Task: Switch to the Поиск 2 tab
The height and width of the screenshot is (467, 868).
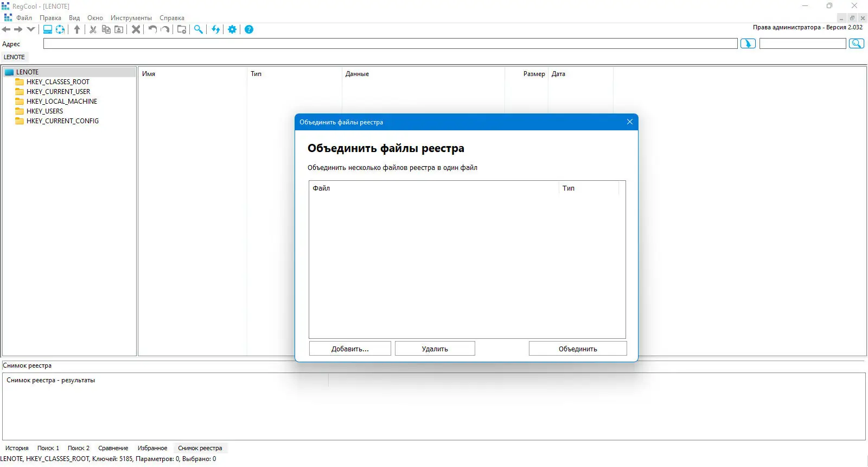Action: tap(79, 448)
